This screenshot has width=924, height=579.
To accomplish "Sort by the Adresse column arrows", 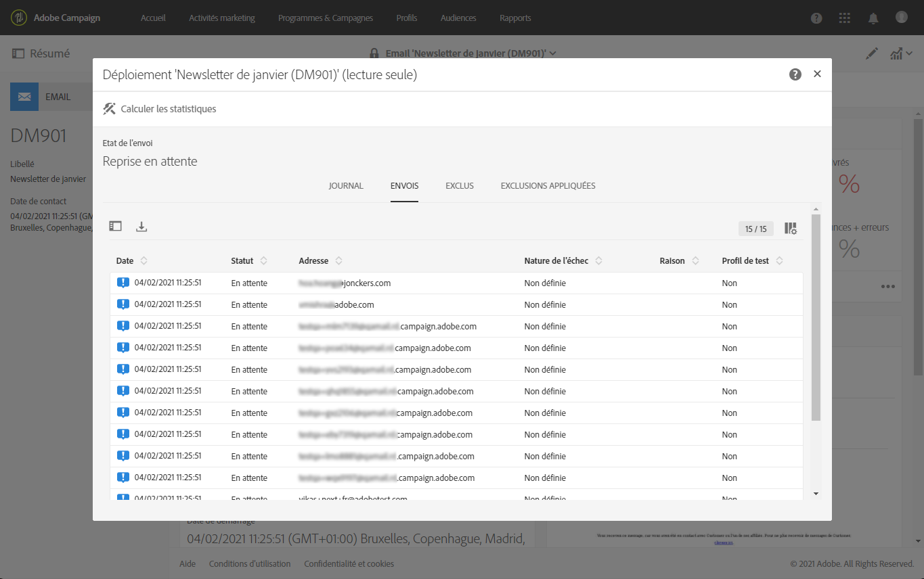I will (338, 261).
